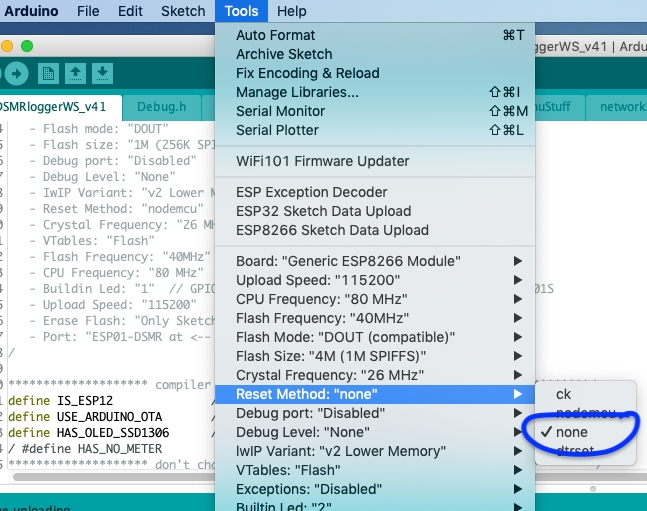Image resolution: width=647 pixels, height=511 pixels.
Task: Open the Arduino application menu
Action: pos(30,11)
